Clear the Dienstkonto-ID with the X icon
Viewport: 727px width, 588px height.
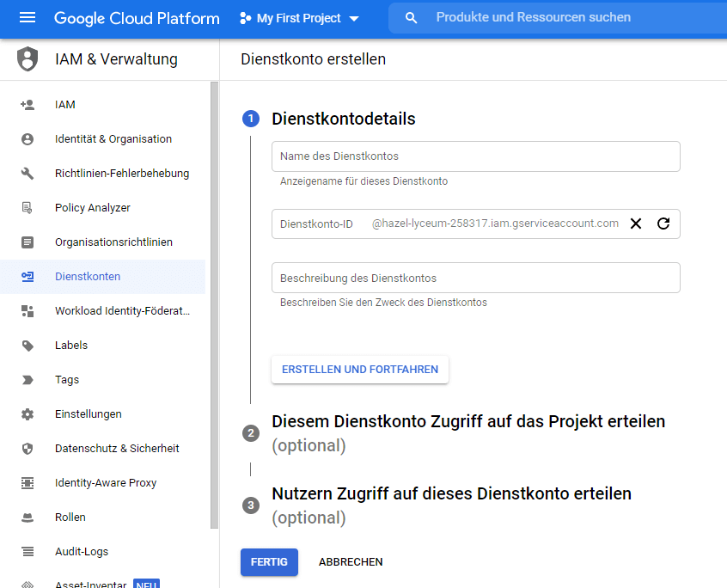point(636,224)
